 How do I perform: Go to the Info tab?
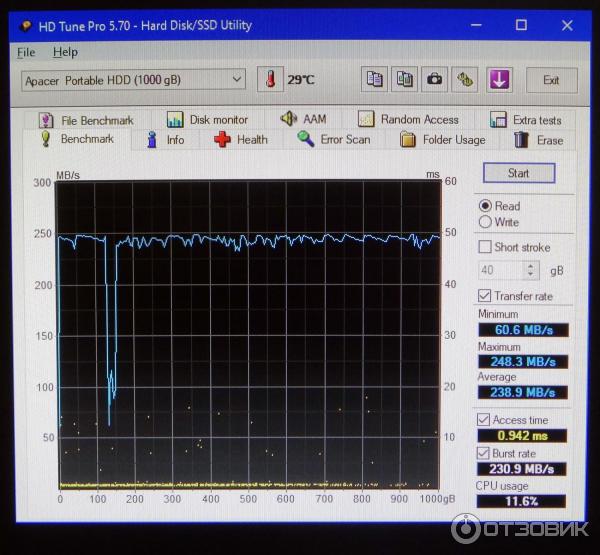[165, 140]
